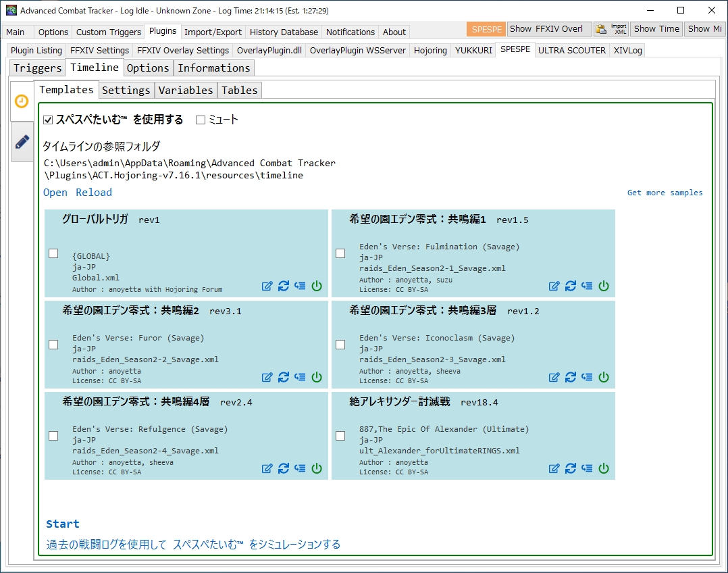Edit the 絶アレキサンダー討滅戦 timeline file
The width and height of the screenshot is (728, 573).
click(x=554, y=468)
